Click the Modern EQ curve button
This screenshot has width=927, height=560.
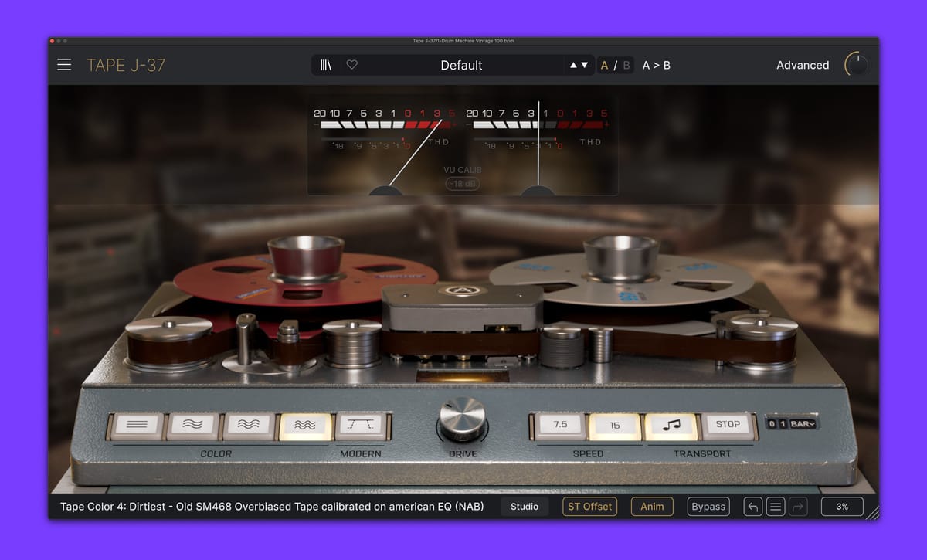tap(362, 425)
